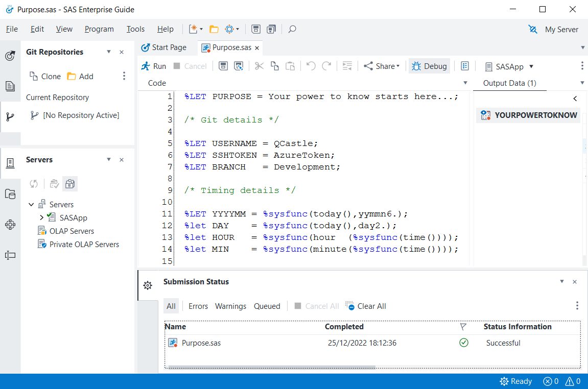The image size is (588, 389).
Task: Click Clear All in Submission Status
Action: coord(366,306)
